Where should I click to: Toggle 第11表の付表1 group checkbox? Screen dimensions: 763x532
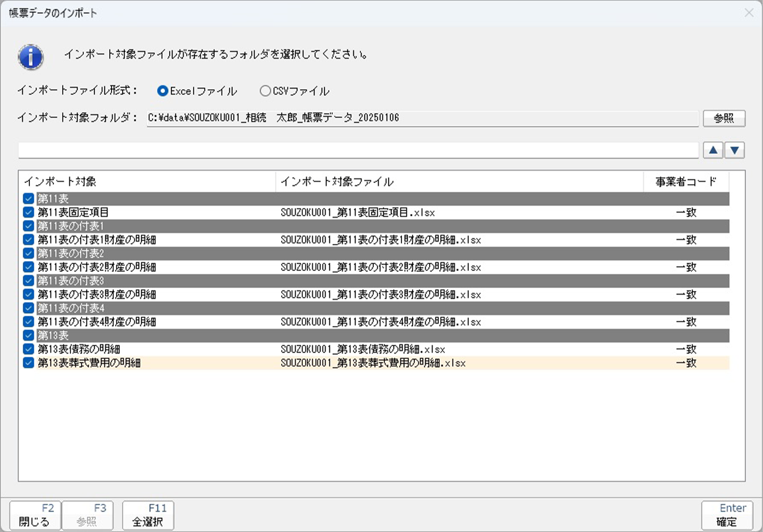tap(28, 226)
